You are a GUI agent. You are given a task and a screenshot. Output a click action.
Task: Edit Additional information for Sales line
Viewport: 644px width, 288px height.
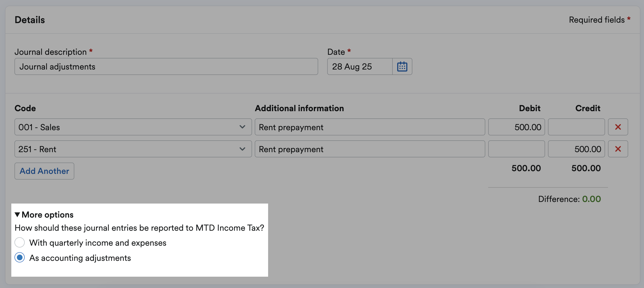[370, 127]
